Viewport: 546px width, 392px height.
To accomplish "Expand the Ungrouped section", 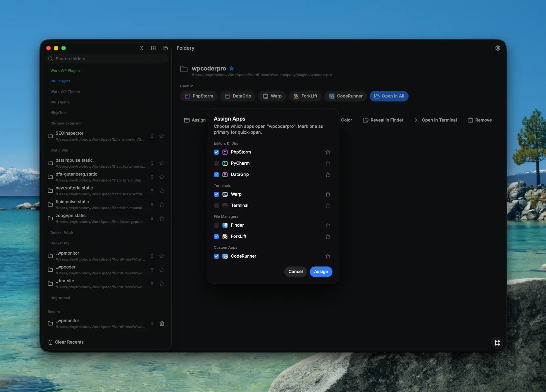I will click(60, 298).
